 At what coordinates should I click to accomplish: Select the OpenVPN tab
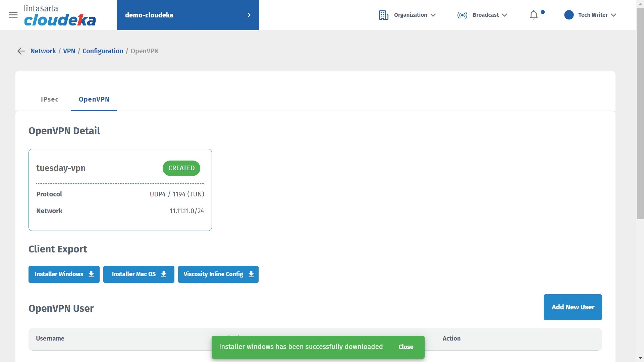94,99
